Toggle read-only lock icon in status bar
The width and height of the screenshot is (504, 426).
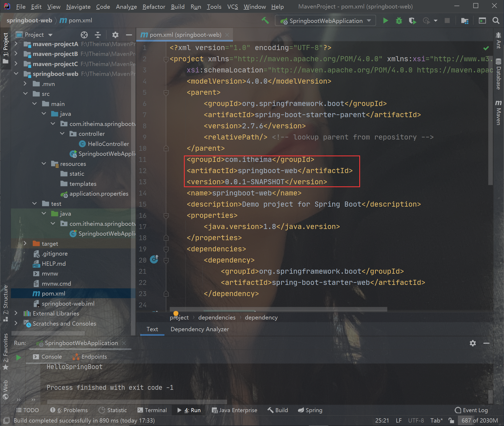[451, 420]
